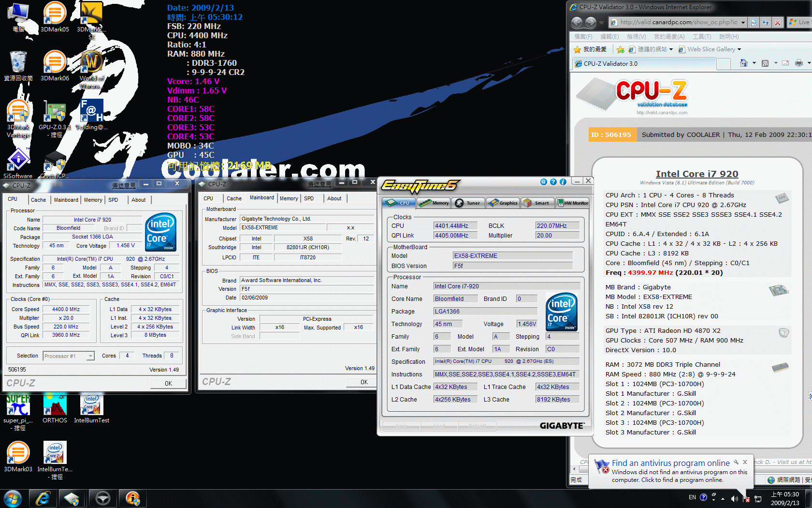Click EasyTune6 info (i) icon
Screen dimensions: 812x508
tap(563, 182)
